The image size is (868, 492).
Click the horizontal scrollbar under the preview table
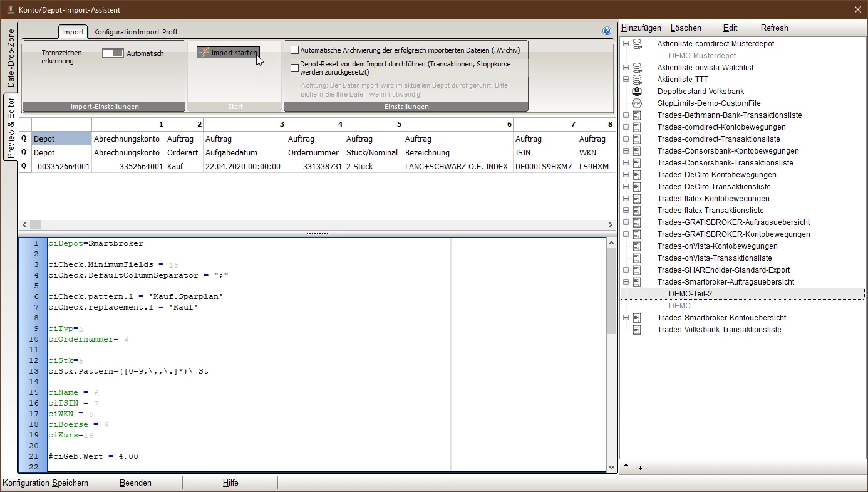[313, 224]
